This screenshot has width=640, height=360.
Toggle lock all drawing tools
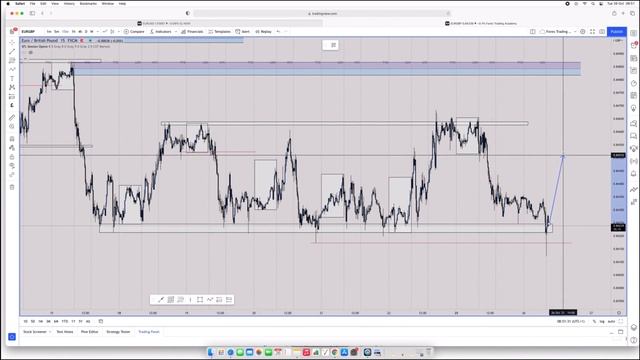tap(12, 157)
